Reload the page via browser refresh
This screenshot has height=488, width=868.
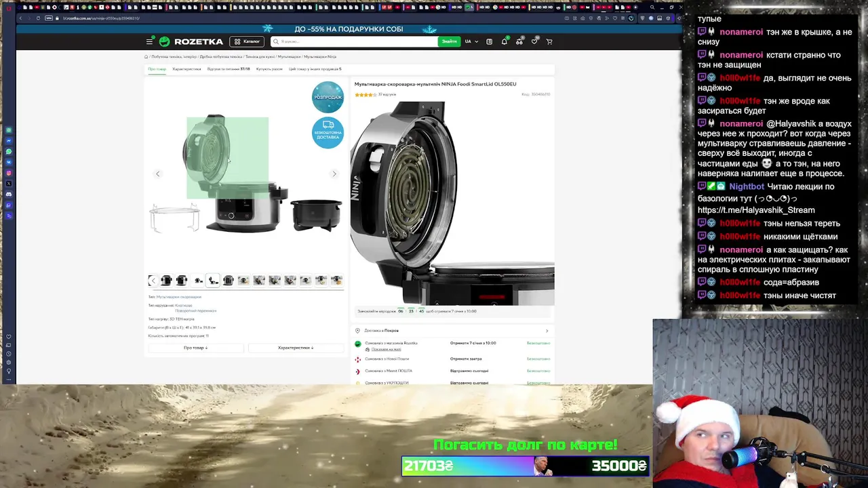pyautogui.click(x=38, y=18)
